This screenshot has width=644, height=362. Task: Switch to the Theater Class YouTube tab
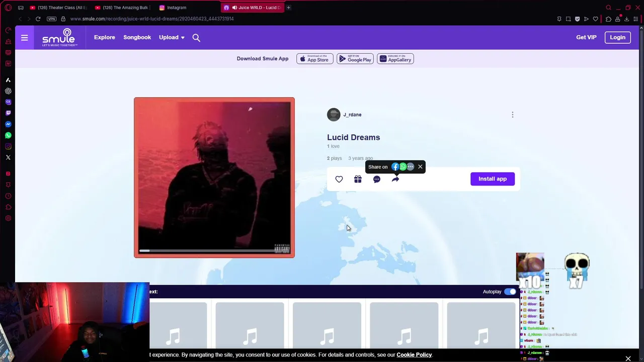point(57,8)
